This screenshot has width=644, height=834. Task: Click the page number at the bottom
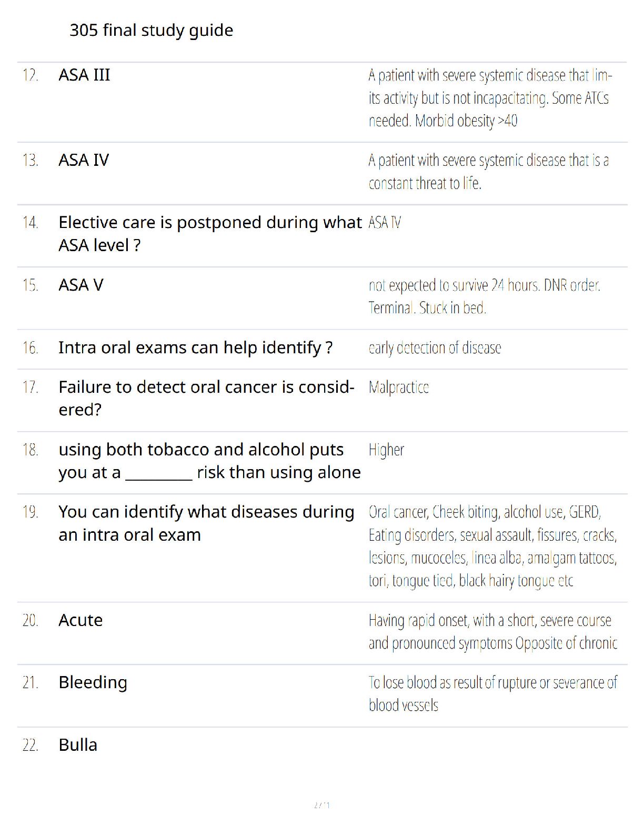point(322,805)
